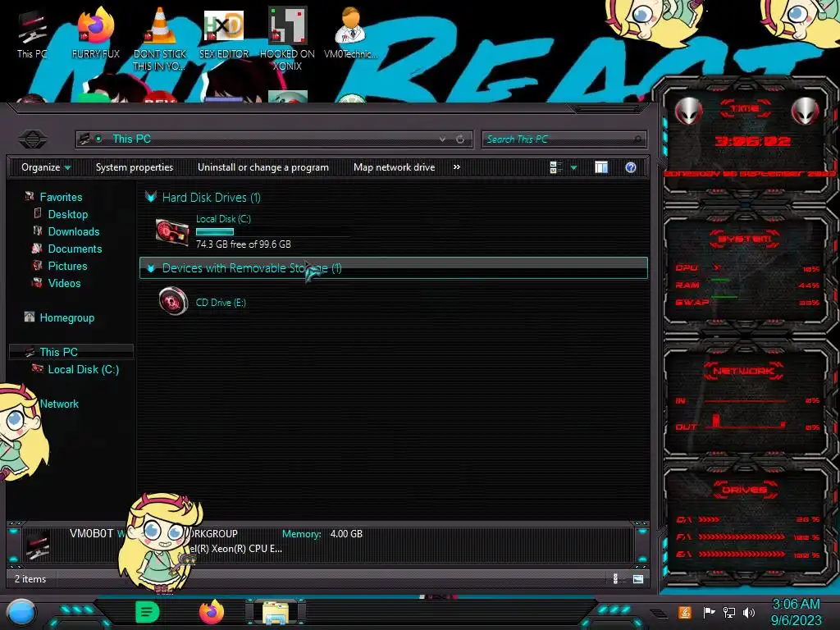This screenshot has height=630, width=840.
Task: Select the Local Disk (C:) drive icon
Action: (172, 232)
